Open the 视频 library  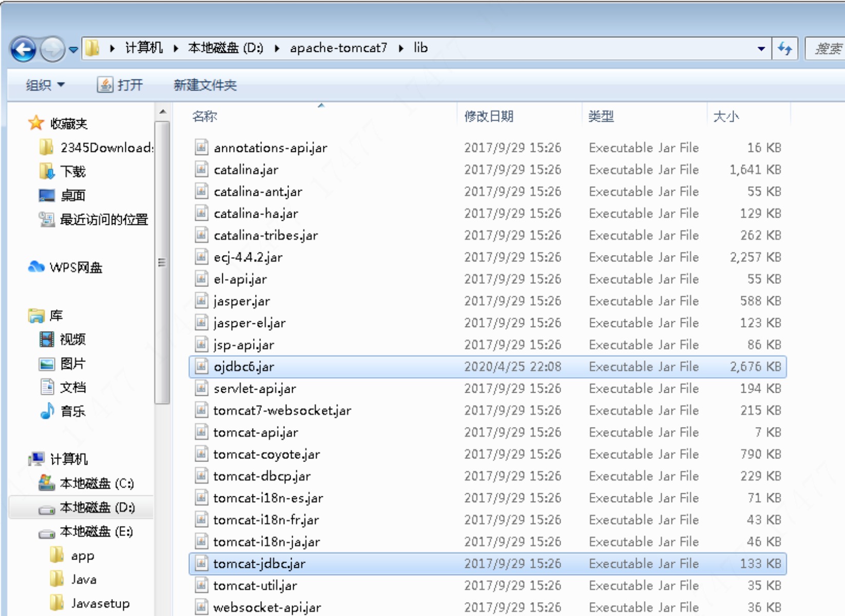point(62,339)
